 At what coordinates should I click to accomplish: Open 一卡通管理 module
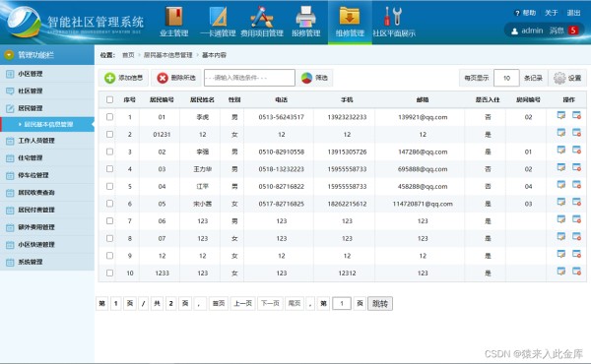point(218,23)
